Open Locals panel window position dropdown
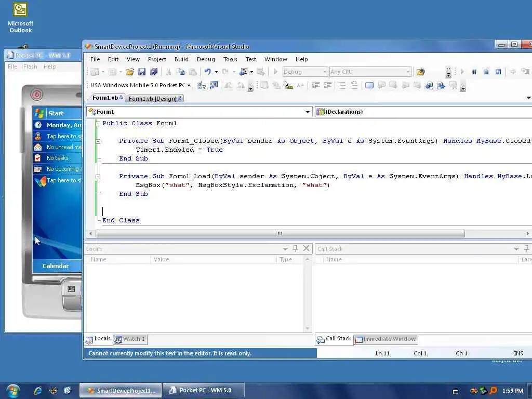This screenshot has width=532, height=399. click(x=285, y=249)
